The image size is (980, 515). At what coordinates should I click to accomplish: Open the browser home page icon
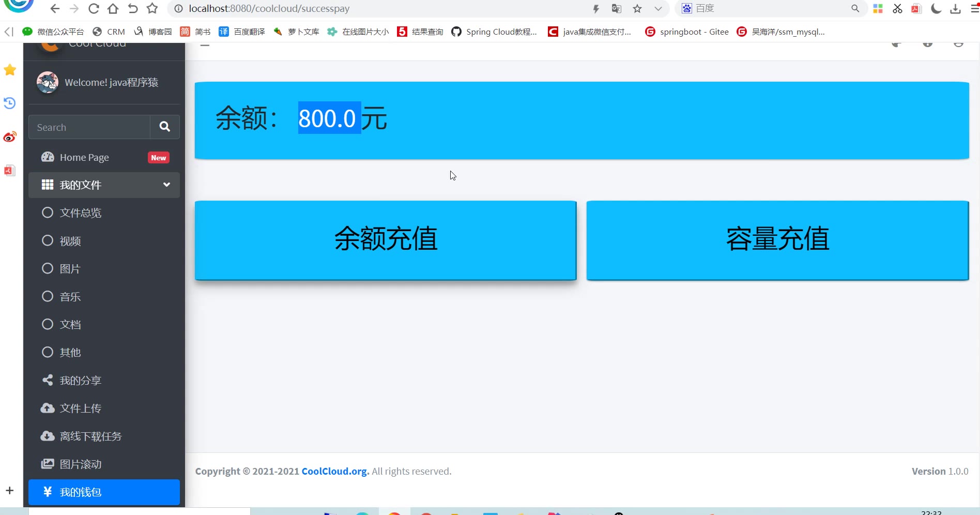coord(113,9)
